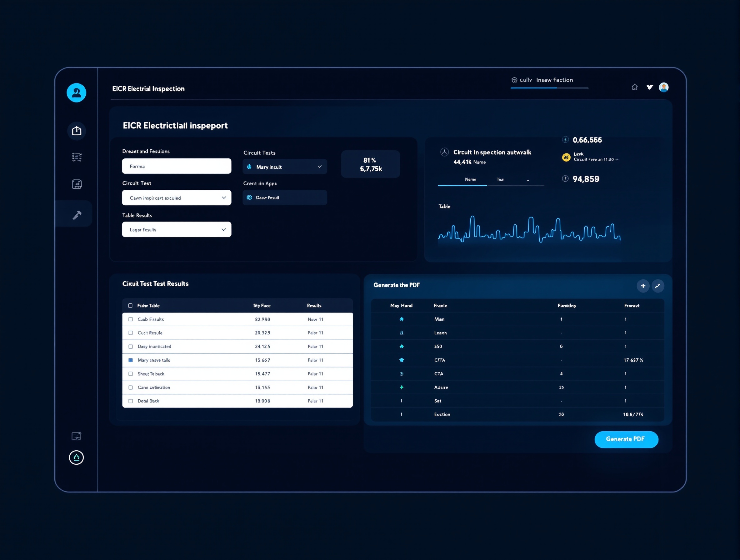Image resolution: width=740 pixels, height=560 pixels.
Task: Open the inspection list icon in sidebar
Action: click(x=76, y=157)
